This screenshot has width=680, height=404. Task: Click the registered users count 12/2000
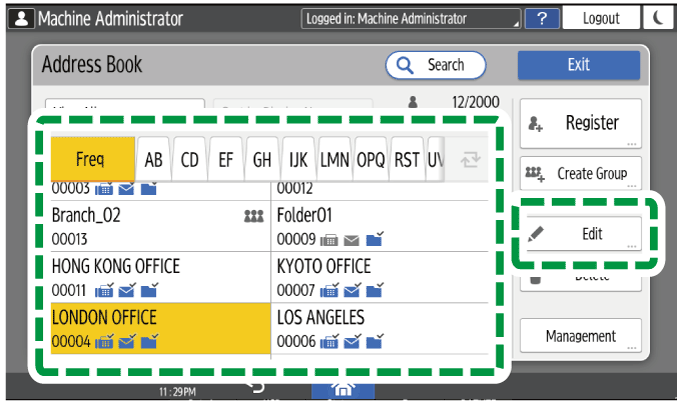click(475, 102)
